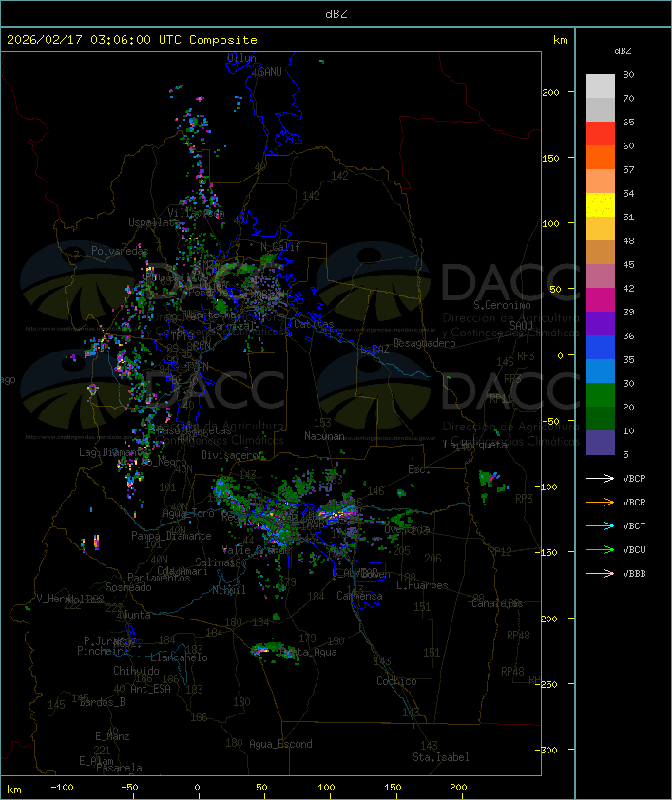Click the cyan VBCT arrow icon

600,525
